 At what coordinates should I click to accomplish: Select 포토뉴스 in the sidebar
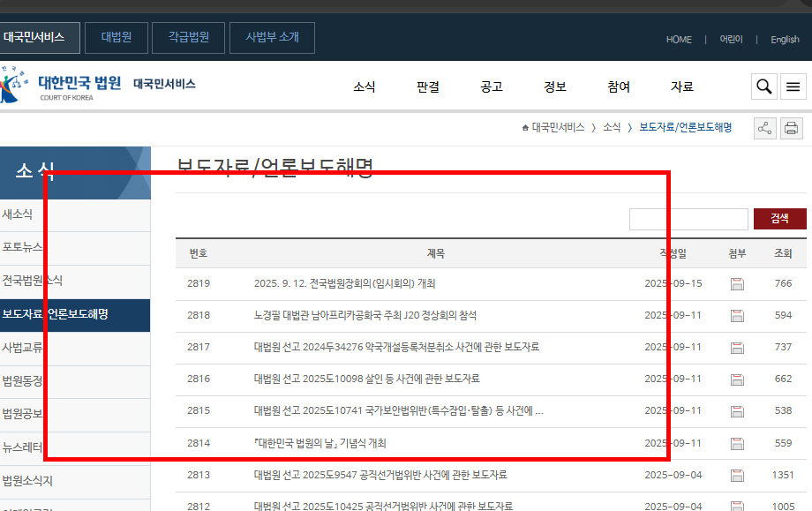point(22,247)
